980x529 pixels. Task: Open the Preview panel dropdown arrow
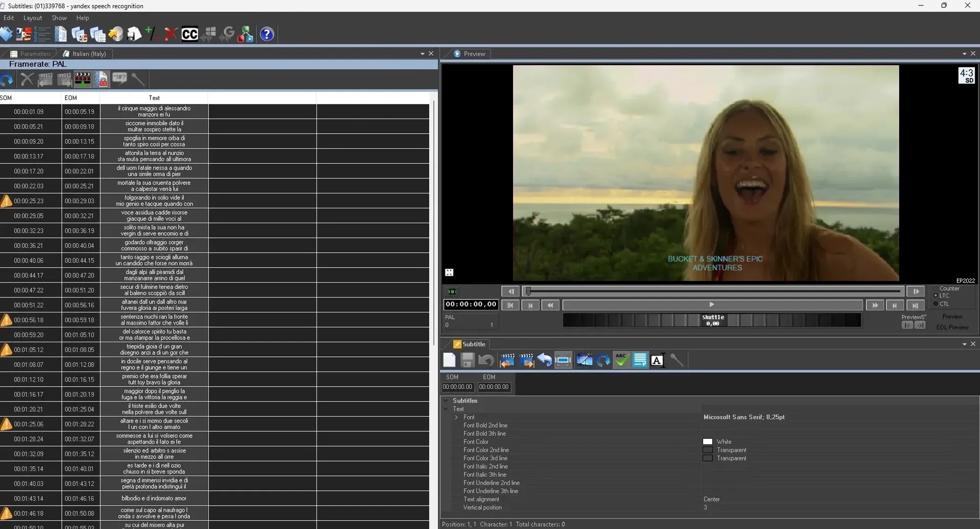click(x=964, y=53)
